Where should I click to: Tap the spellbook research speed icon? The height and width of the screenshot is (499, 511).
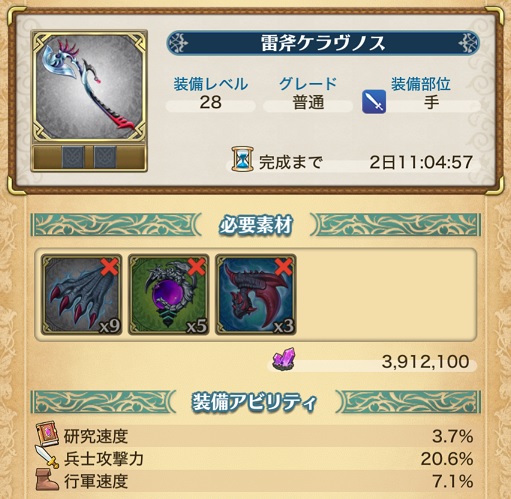click(47, 434)
